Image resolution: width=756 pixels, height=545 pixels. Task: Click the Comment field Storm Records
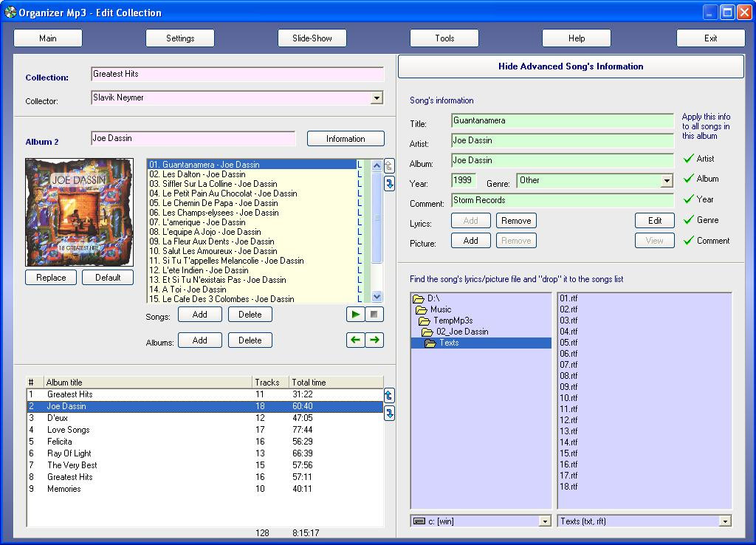click(562, 200)
